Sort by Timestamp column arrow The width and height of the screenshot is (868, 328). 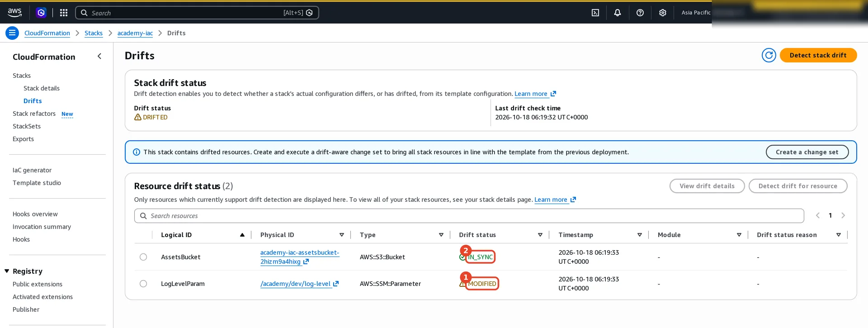coord(640,235)
